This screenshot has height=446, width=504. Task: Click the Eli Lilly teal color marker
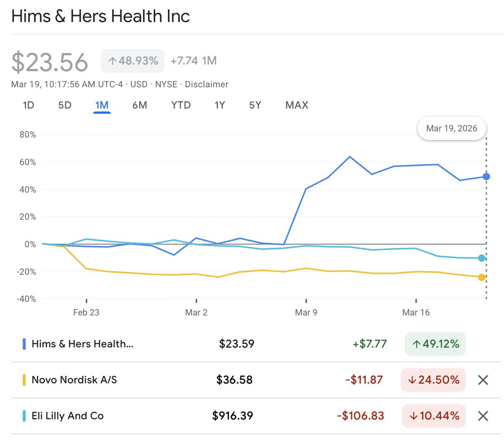24,416
